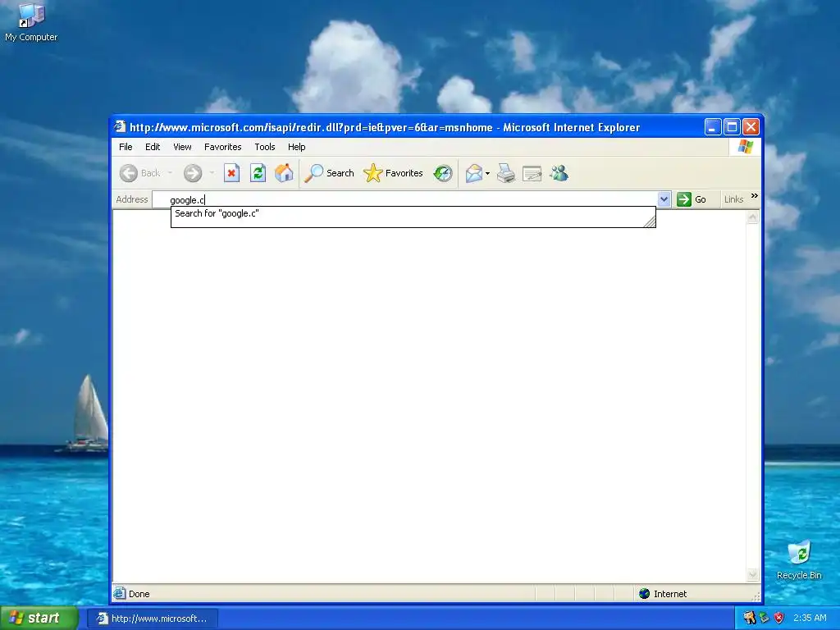The image size is (840, 630).
Task: Open the Edit menu
Action: pyautogui.click(x=153, y=147)
